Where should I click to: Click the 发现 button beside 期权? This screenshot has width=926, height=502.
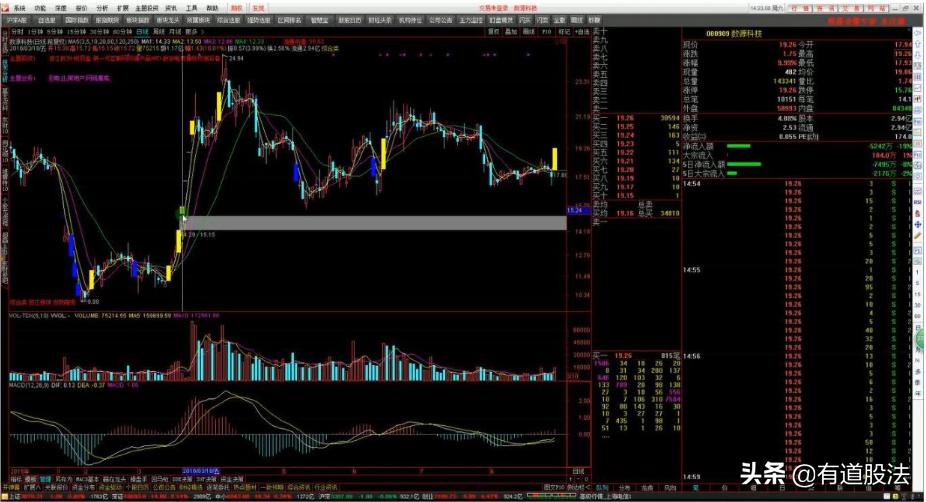pos(258,7)
